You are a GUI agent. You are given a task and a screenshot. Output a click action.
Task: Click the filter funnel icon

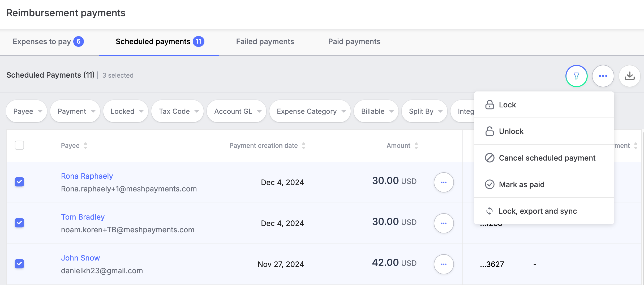[576, 76]
